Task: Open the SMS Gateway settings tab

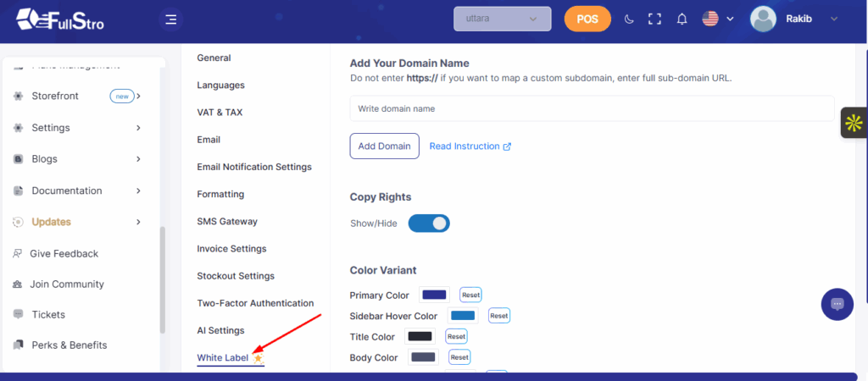Action: click(x=227, y=222)
